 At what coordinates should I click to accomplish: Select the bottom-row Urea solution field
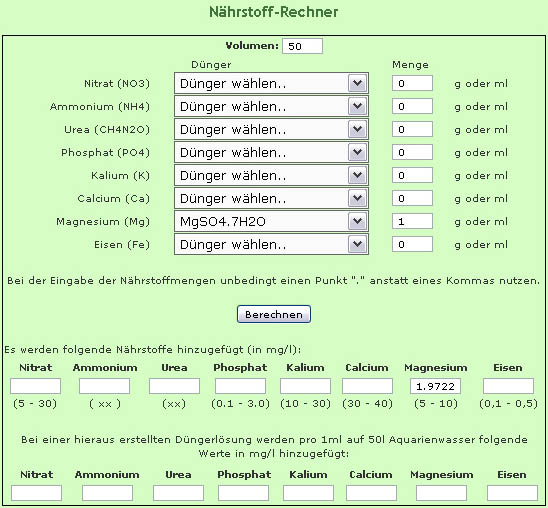(x=178, y=493)
